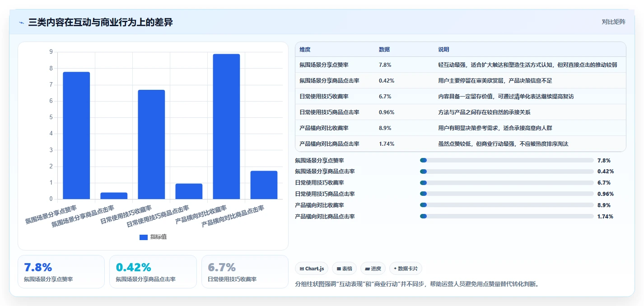Click the 产品横向对比商品点击率 progress bar

pyautogui.click(x=507, y=216)
